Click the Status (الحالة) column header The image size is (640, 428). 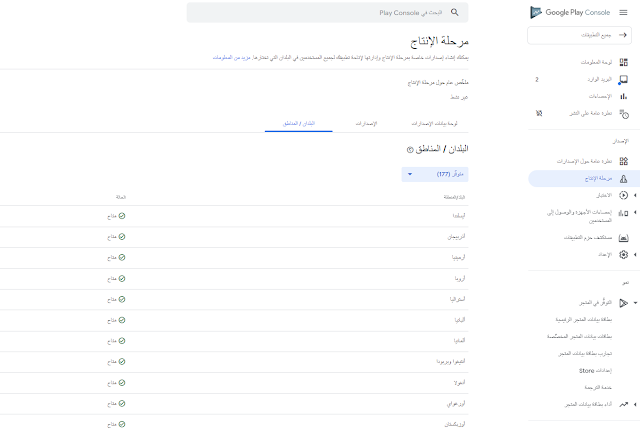[121, 197]
